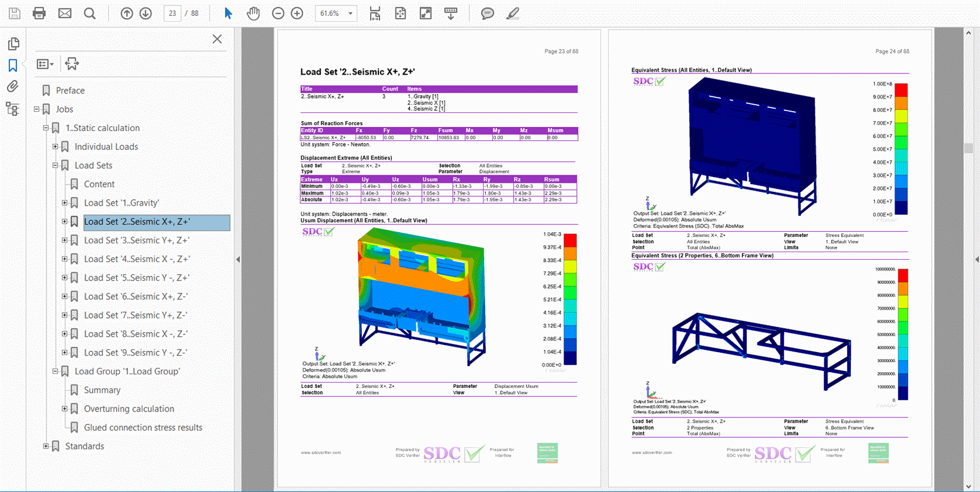
Task: Click the Zoom out minus button
Action: click(278, 13)
